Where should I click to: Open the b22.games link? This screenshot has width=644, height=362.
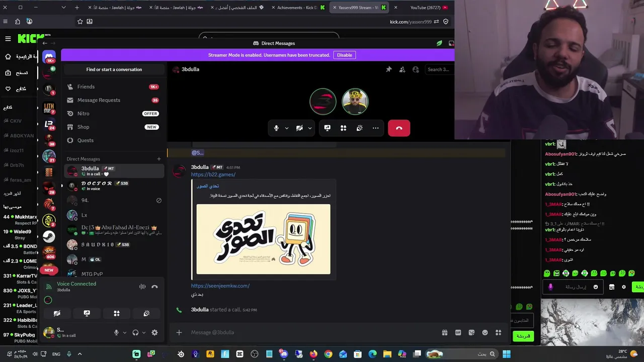point(213,174)
